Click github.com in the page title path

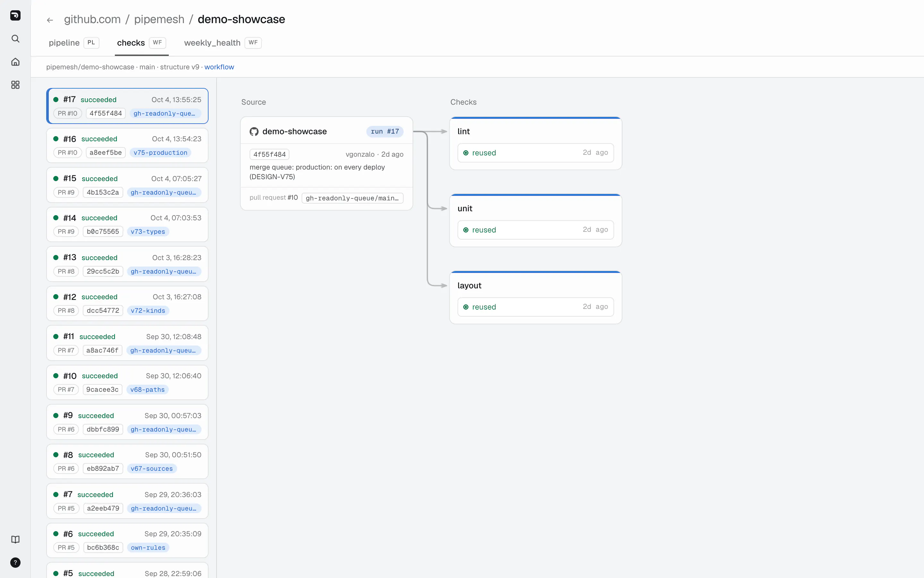pos(92,19)
